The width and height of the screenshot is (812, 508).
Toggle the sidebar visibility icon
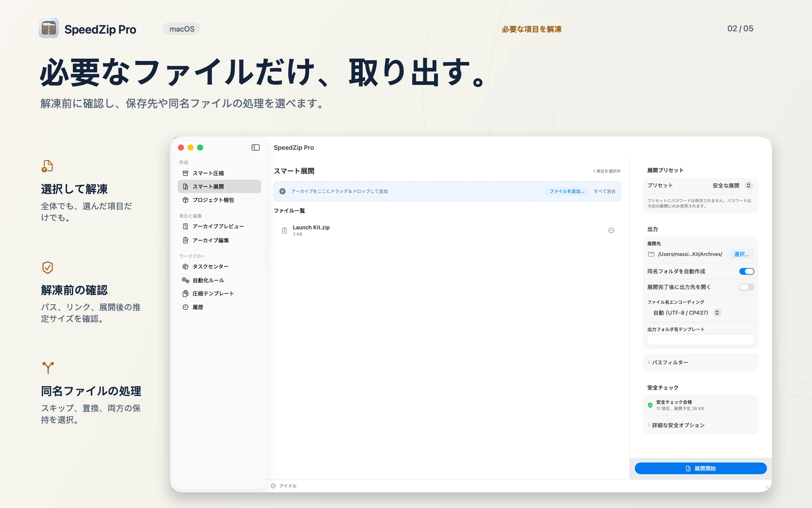pyautogui.click(x=255, y=147)
